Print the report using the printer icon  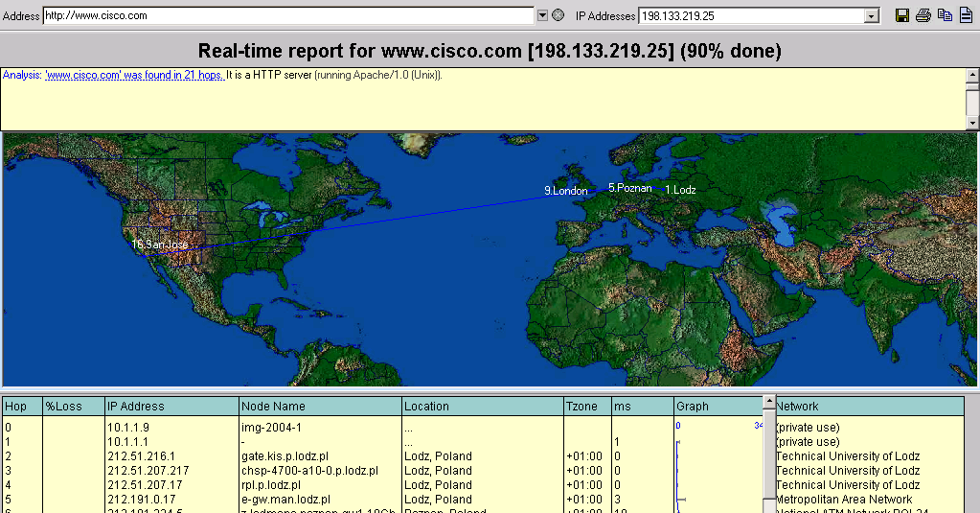click(923, 15)
